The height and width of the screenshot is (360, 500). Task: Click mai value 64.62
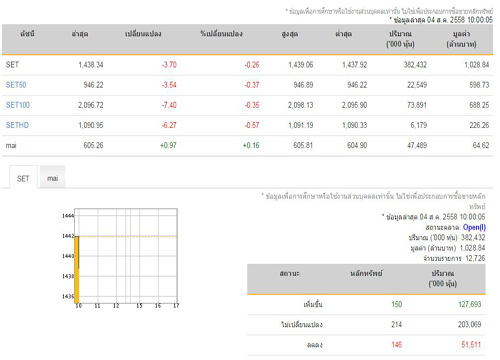pos(481,145)
